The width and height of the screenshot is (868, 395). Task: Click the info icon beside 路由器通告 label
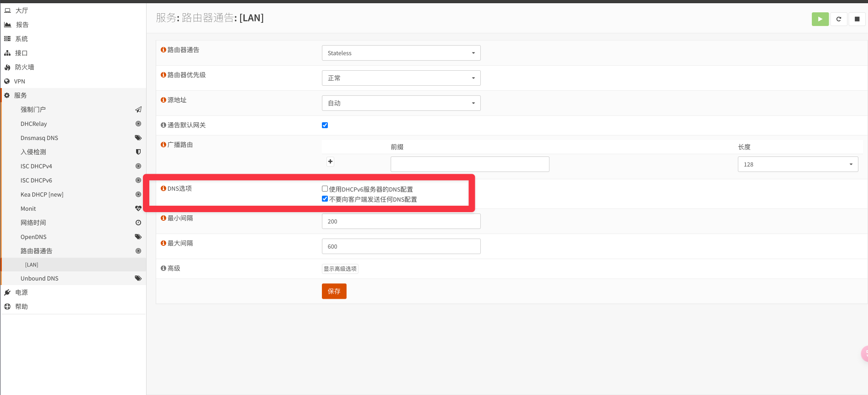point(163,50)
